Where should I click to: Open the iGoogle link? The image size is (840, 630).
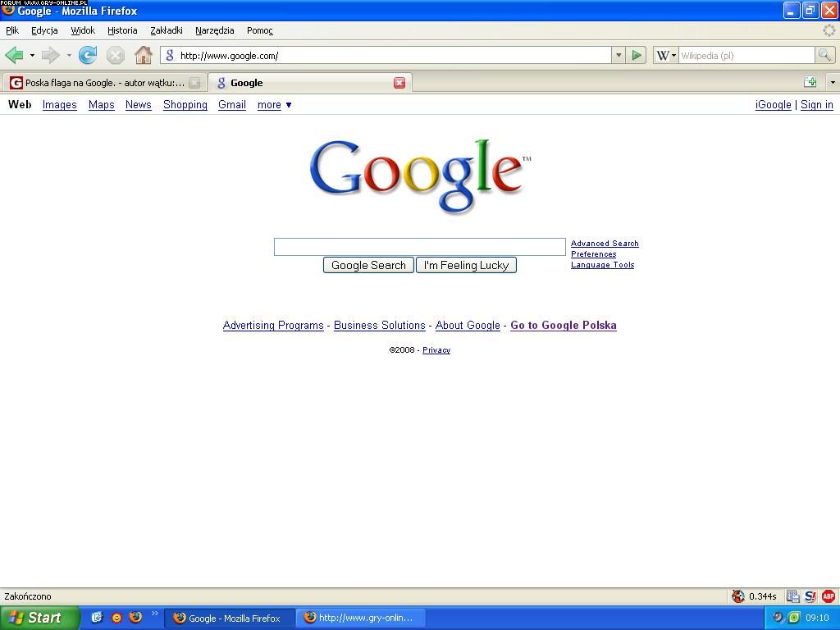(x=773, y=104)
